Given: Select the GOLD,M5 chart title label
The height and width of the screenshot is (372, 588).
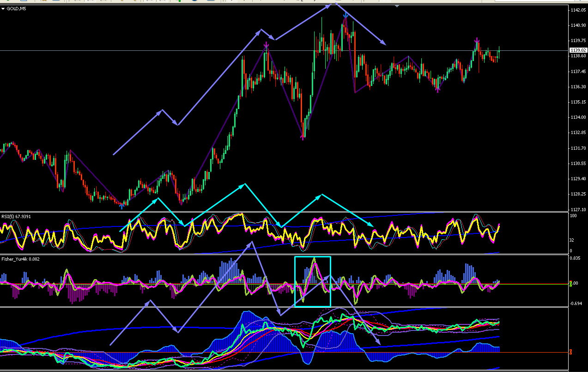Looking at the screenshot, I should 16,8.
